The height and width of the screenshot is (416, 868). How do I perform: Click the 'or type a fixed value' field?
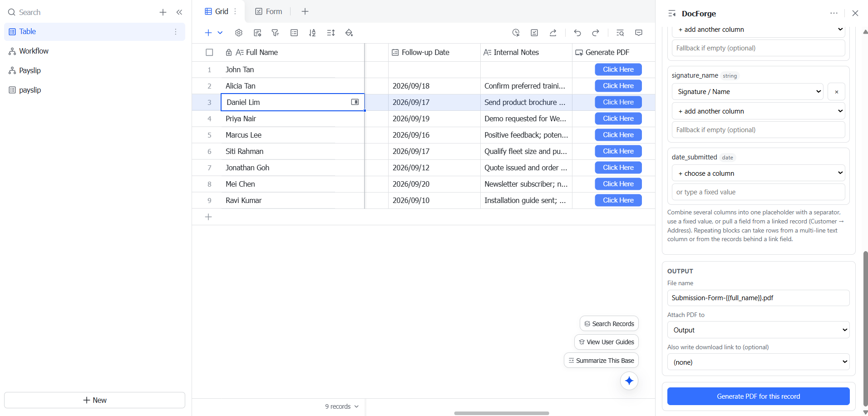tap(758, 192)
